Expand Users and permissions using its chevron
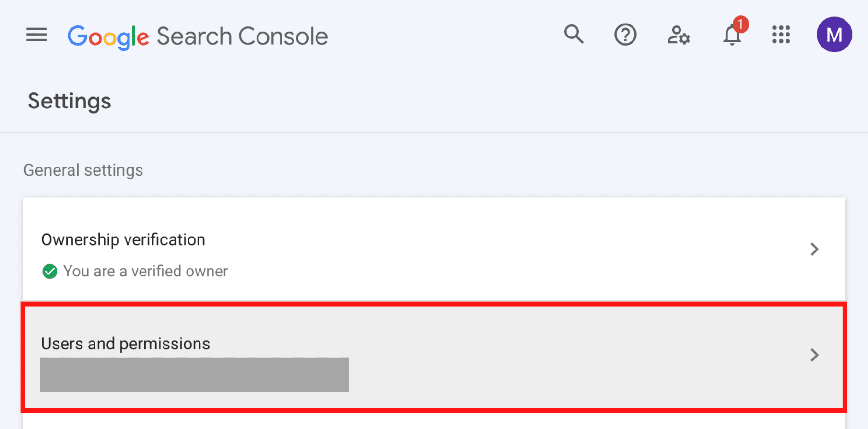The height and width of the screenshot is (429, 868). coord(814,355)
